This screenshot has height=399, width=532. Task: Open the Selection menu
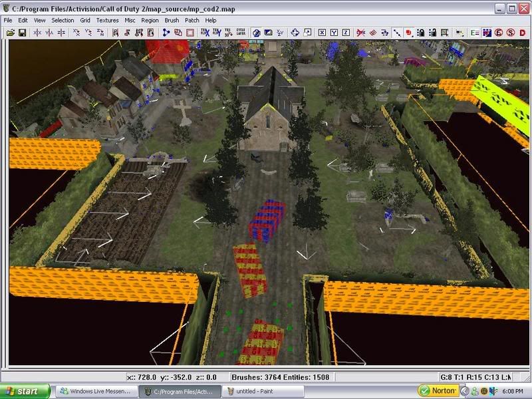click(x=63, y=21)
